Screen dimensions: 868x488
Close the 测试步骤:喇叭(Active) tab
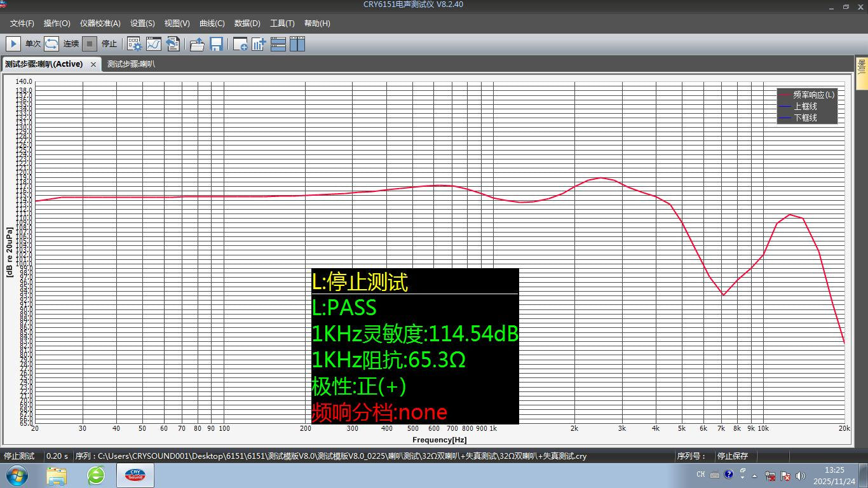pos(93,64)
